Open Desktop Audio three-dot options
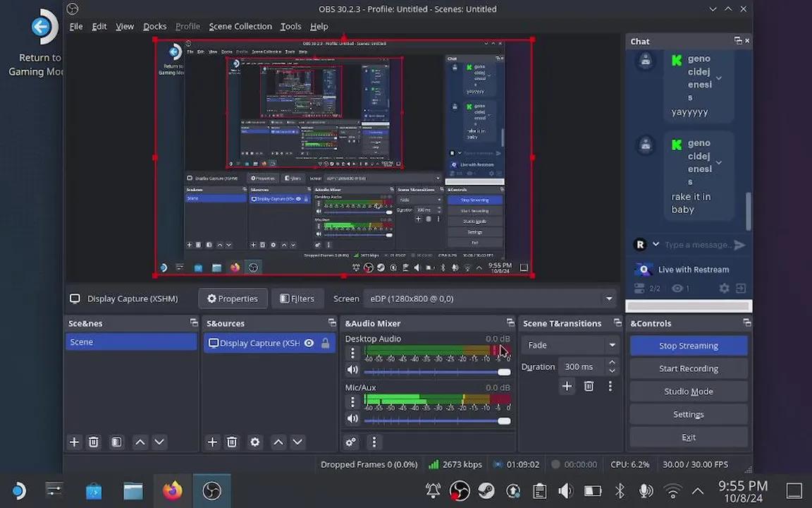This screenshot has width=812, height=508. click(352, 353)
